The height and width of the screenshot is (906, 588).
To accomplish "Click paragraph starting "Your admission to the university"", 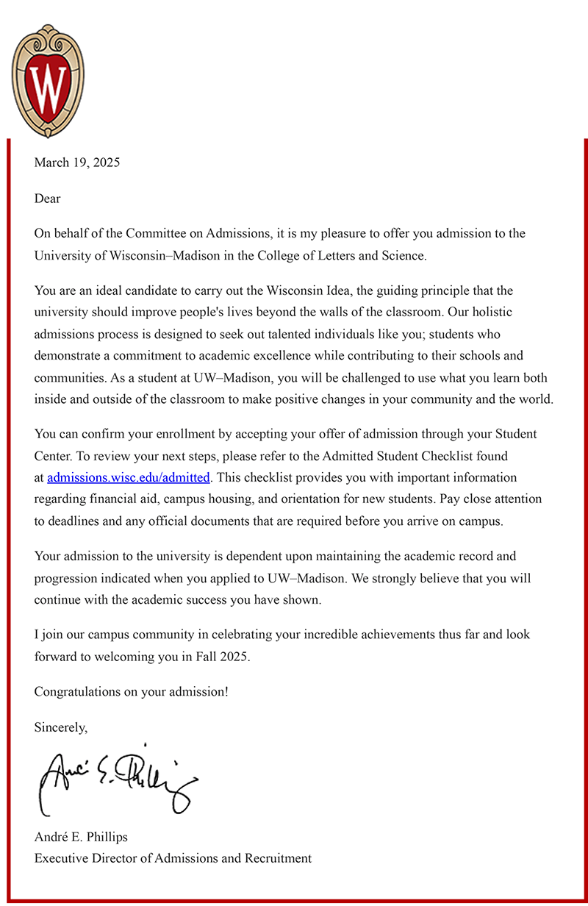I will point(282,578).
